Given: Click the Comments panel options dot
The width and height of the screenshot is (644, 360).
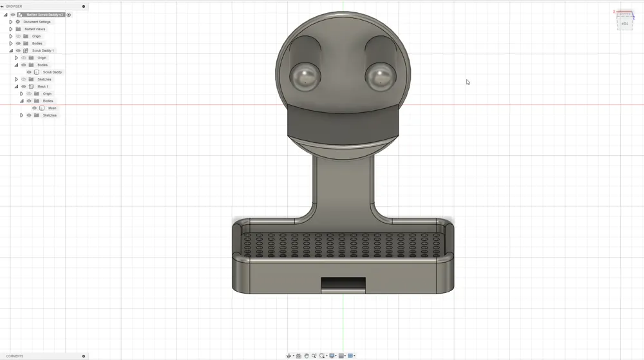Looking at the screenshot, I should pos(84,356).
